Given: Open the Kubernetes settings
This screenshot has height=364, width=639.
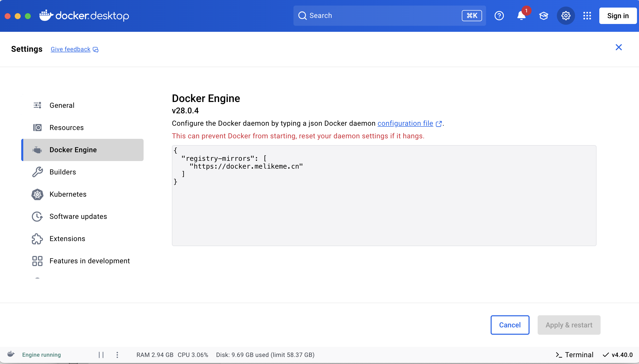Looking at the screenshot, I should click(68, 194).
